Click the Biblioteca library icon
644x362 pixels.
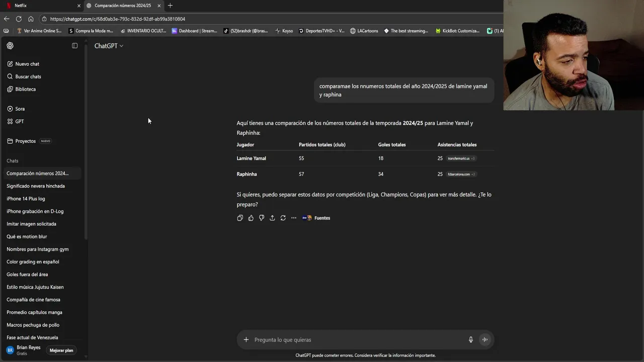(10, 89)
